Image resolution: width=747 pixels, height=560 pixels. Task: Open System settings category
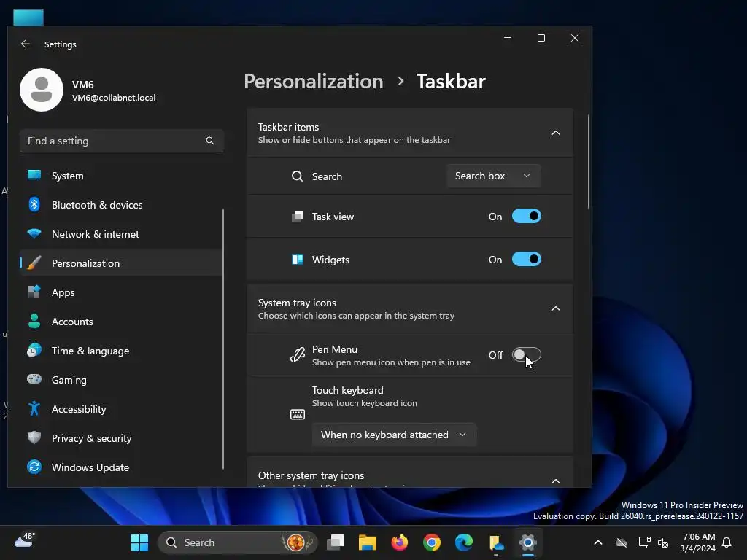point(121,176)
